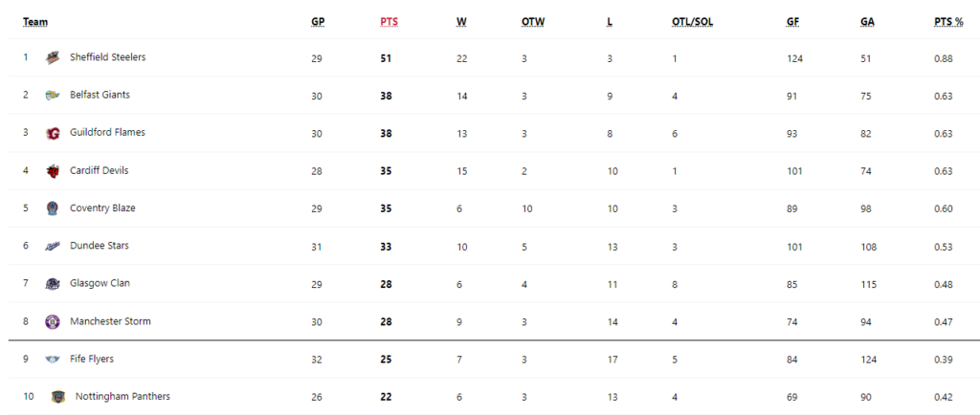Click the OTW column header

click(x=533, y=22)
